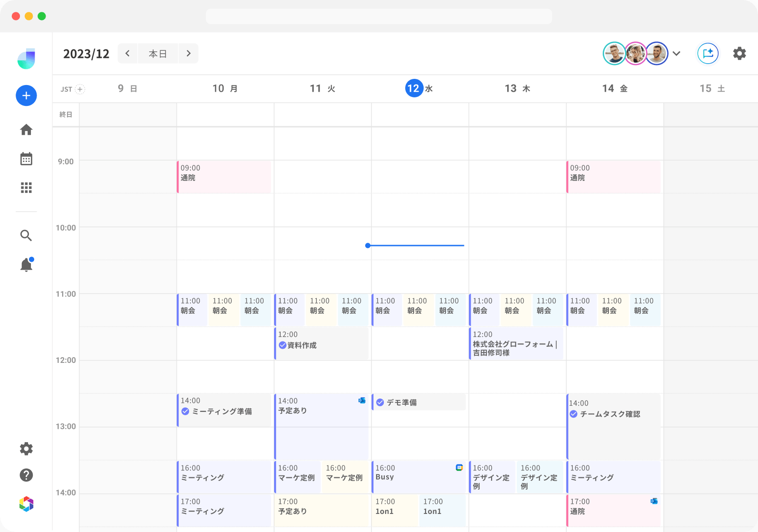
Task: Expand the member avatars dropdown chevron
Action: tap(677, 53)
